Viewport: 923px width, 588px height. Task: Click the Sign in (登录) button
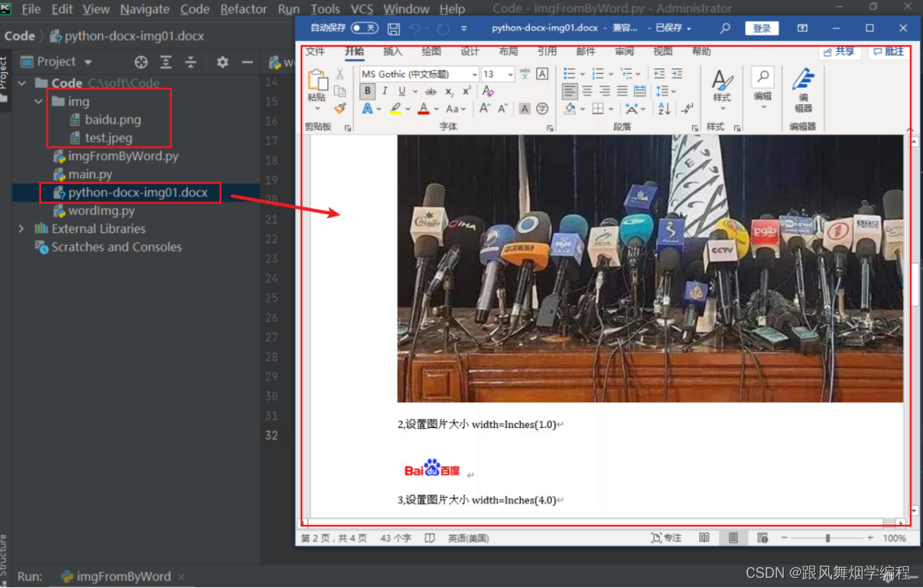[761, 28]
